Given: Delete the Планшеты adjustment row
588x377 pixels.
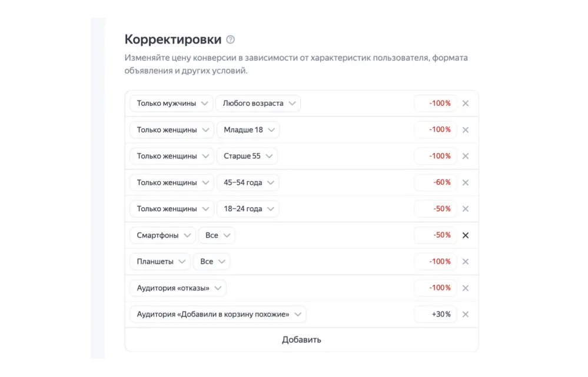Looking at the screenshot, I should pos(466,262).
